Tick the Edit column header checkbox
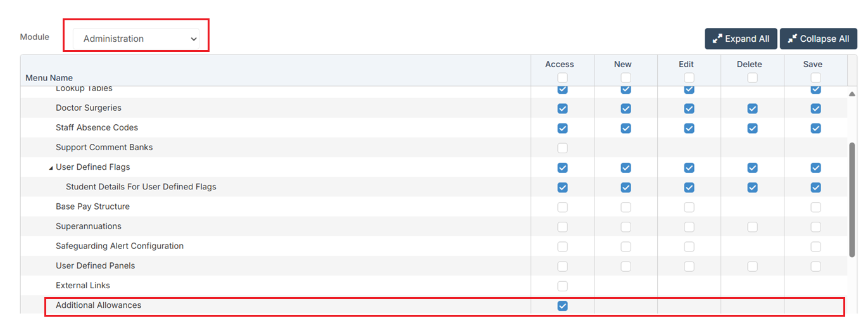The image size is (868, 330). pyautogui.click(x=689, y=77)
